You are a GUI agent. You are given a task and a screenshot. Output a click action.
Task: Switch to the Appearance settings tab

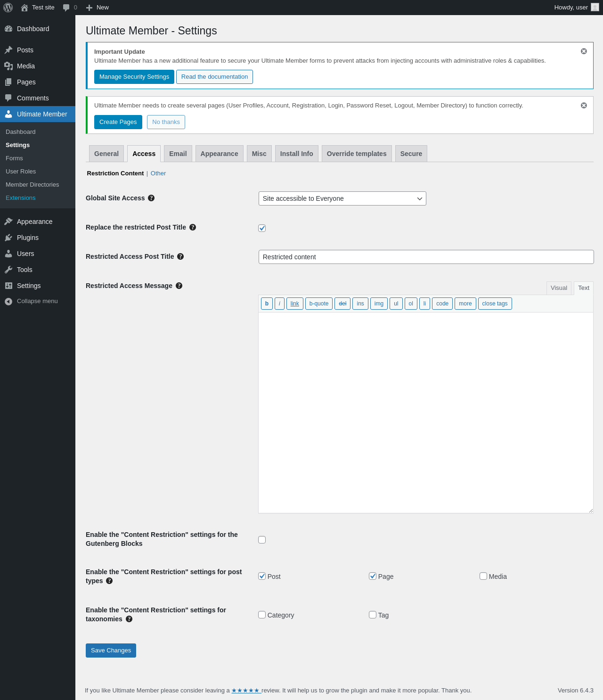(x=220, y=154)
